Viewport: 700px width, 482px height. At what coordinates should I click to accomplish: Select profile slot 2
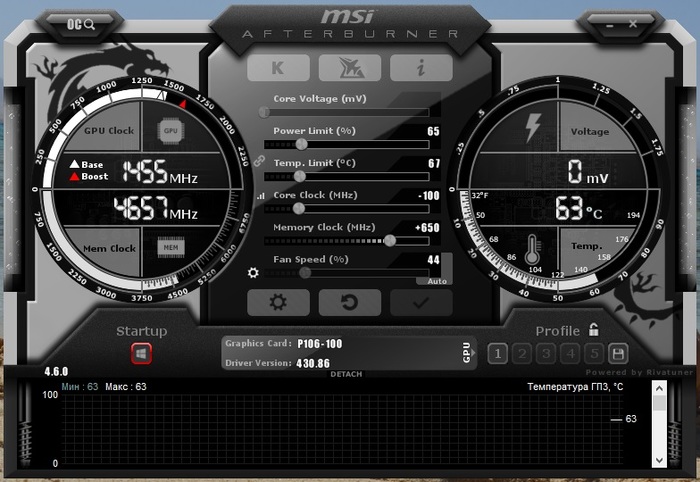point(522,354)
